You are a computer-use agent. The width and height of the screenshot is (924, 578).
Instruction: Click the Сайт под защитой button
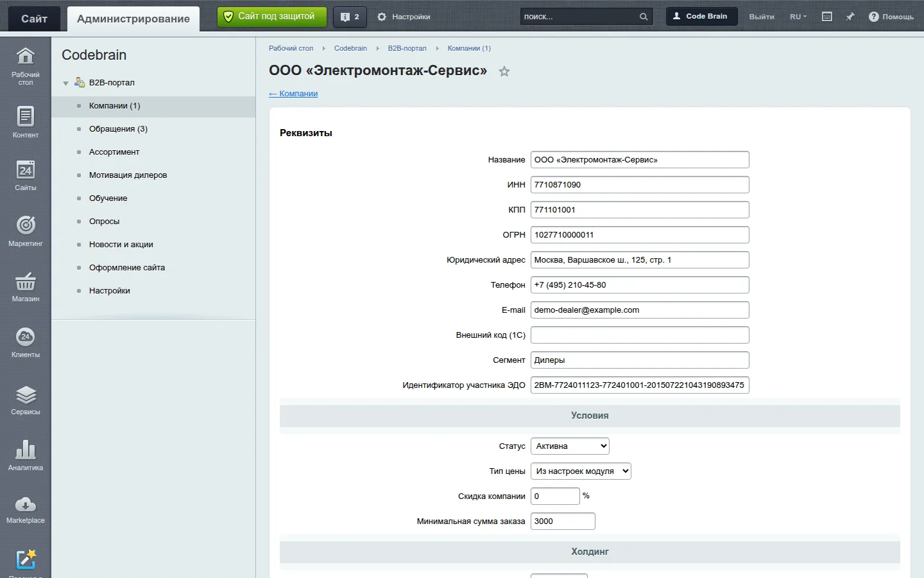[x=272, y=17]
